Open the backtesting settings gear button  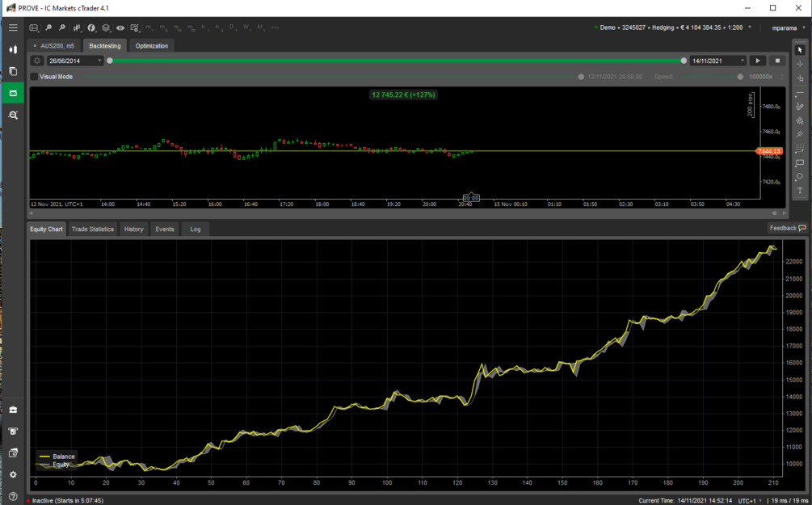(37, 61)
